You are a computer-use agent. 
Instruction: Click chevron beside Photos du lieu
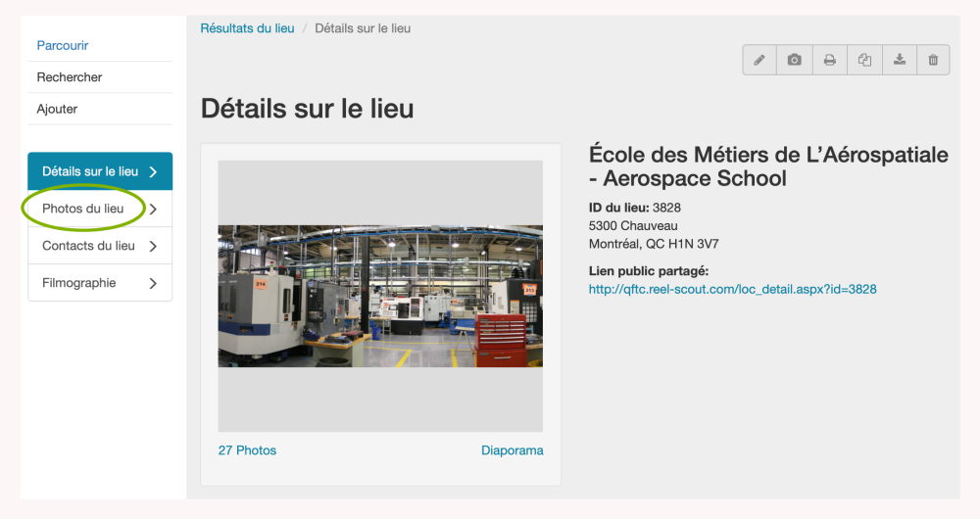pos(153,210)
